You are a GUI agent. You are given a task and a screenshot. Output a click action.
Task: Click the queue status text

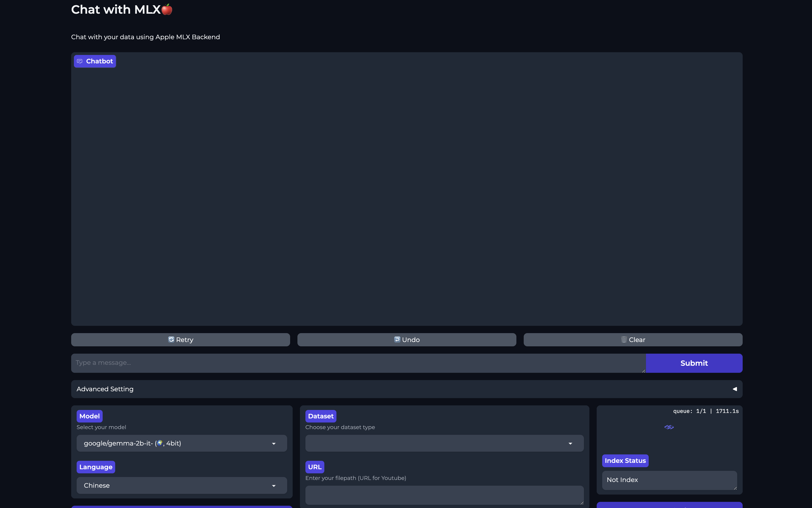click(x=706, y=411)
